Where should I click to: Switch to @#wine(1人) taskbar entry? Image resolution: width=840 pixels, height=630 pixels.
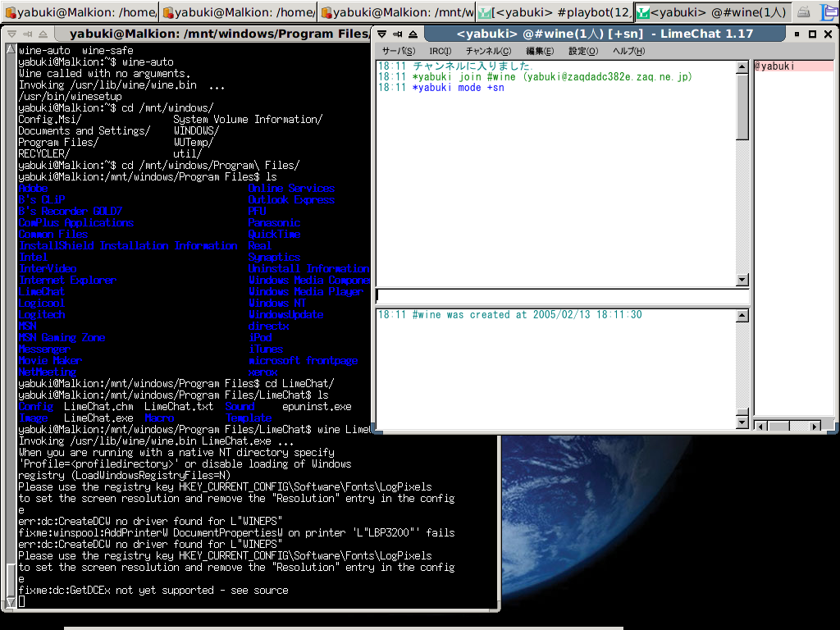[x=713, y=11]
